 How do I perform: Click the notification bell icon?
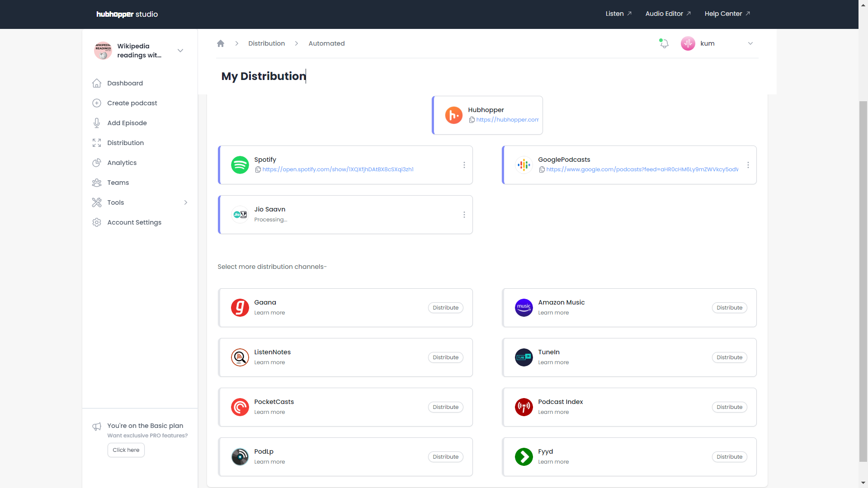663,43
